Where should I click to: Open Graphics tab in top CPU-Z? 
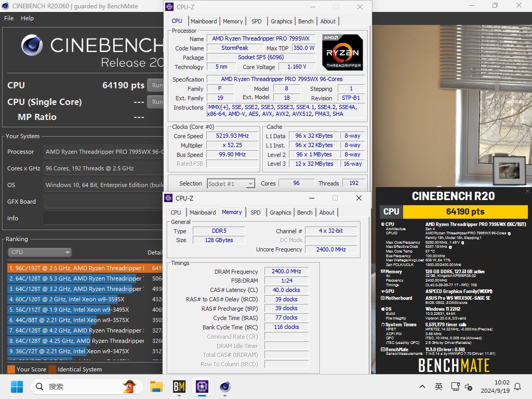click(281, 21)
